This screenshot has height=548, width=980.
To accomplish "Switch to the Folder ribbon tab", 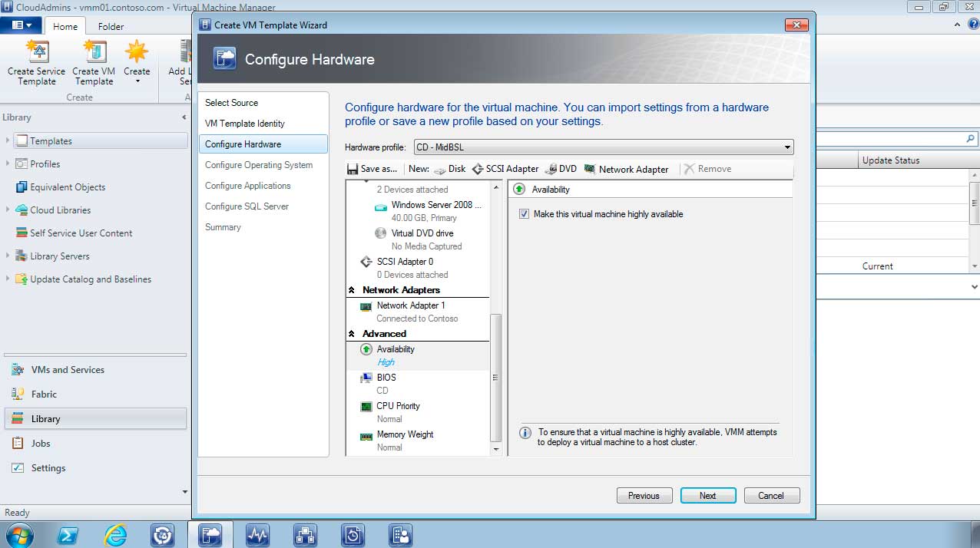I will click(x=111, y=26).
